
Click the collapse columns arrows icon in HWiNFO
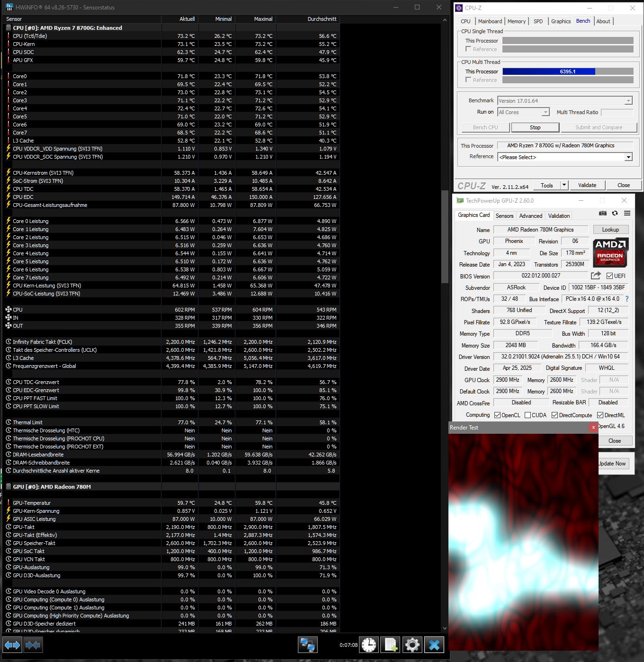(x=33, y=645)
